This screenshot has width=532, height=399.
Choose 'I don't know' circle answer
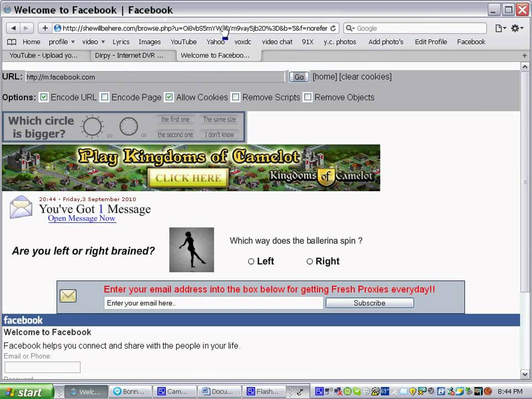pos(219,135)
